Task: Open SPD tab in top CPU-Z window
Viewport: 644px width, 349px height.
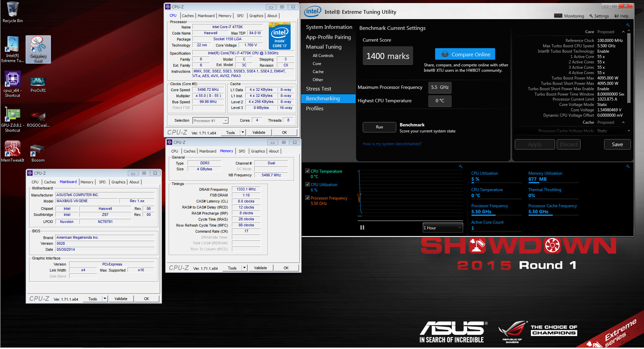Action: [x=240, y=16]
